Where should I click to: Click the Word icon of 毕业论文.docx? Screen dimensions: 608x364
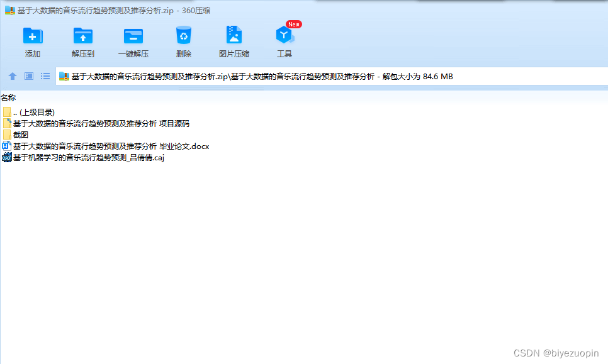[x=6, y=146]
